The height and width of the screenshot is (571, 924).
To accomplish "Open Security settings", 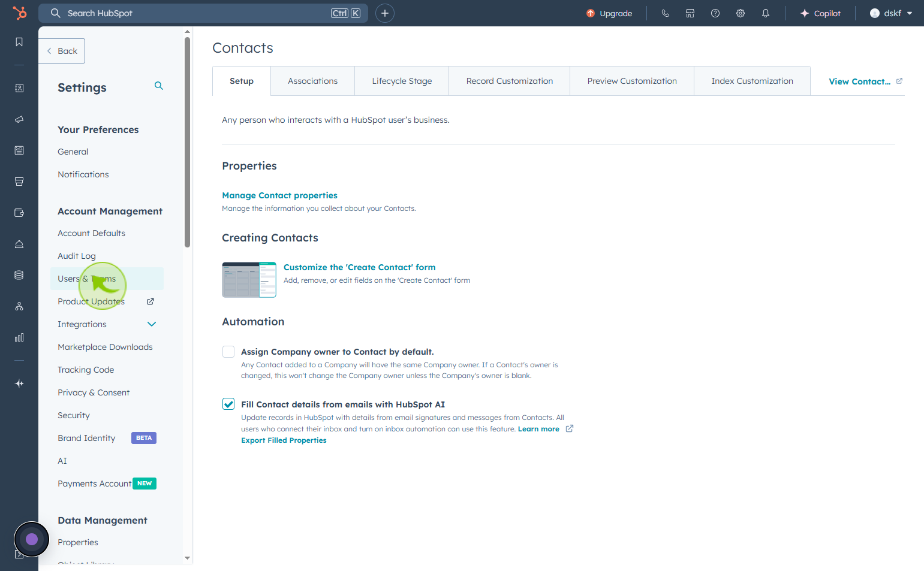I will 74,415.
